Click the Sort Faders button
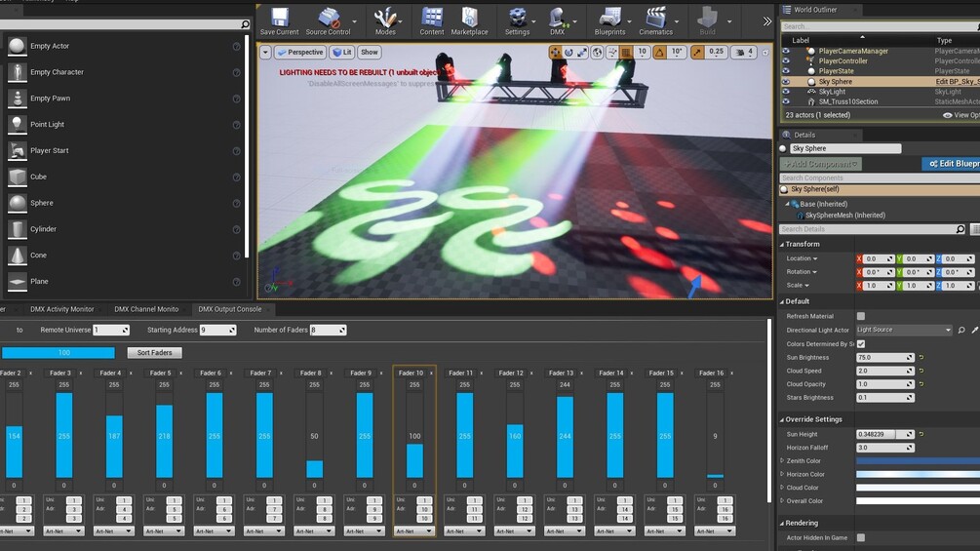This screenshot has width=980, height=551. [x=154, y=353]
